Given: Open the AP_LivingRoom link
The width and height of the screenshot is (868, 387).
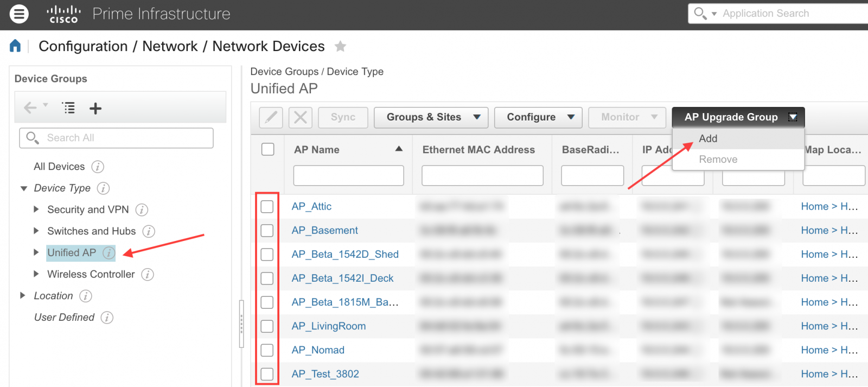Looking at the screenshot, I should click(329, 326).
